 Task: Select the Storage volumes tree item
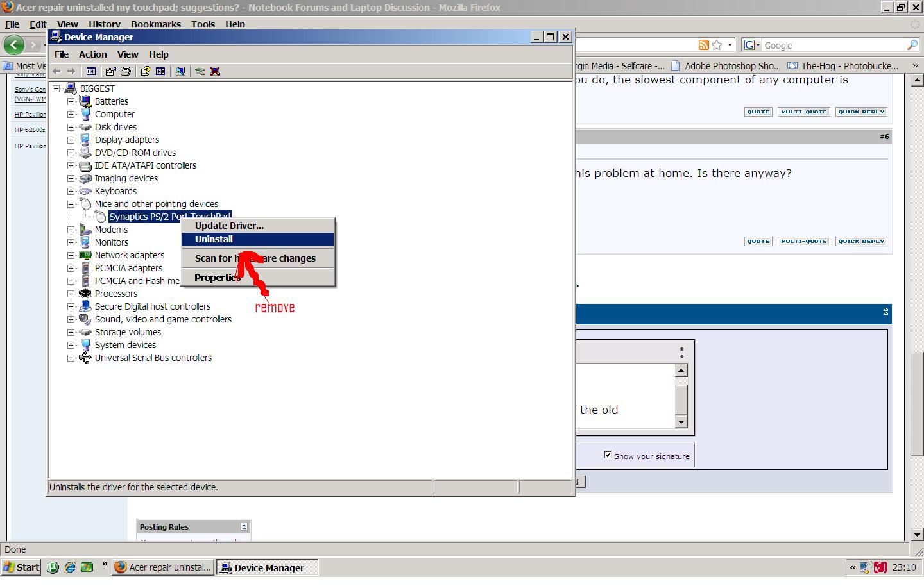click(x=128, y=332)
